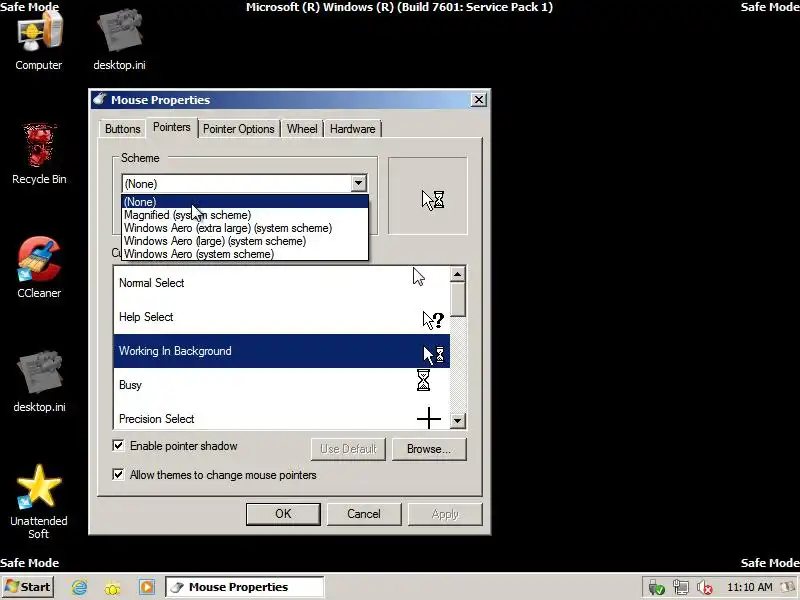Select Busy in the pointer list
The width and height of the screenshot is (800, 600).
point(282,385)
